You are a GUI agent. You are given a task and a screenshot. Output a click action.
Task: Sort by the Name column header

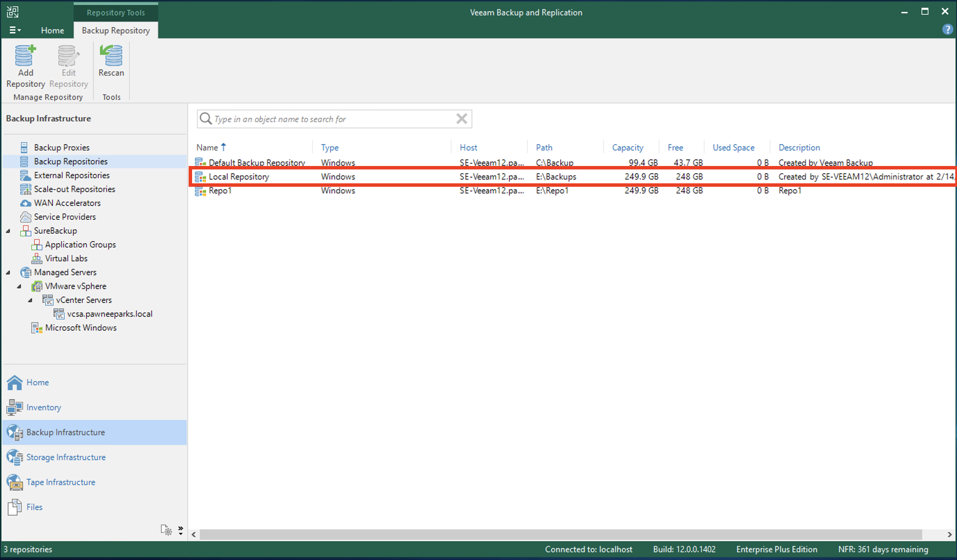pyautogui.click(x=207, y=147)
